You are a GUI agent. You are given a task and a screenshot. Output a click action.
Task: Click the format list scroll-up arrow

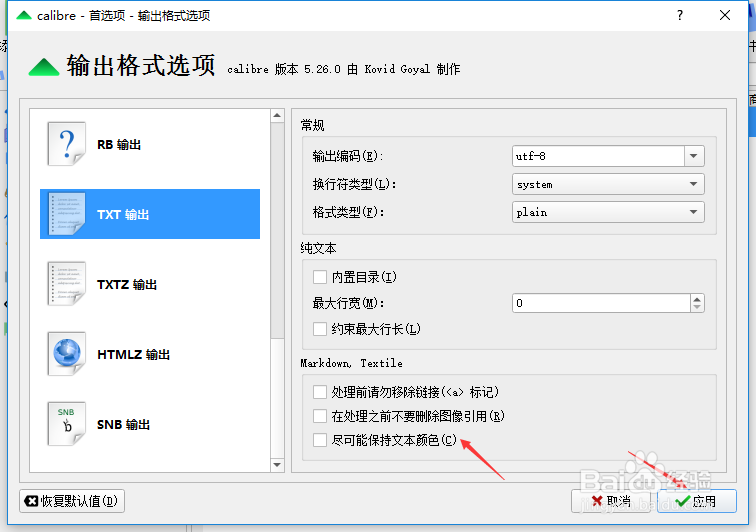coord(277,115)
